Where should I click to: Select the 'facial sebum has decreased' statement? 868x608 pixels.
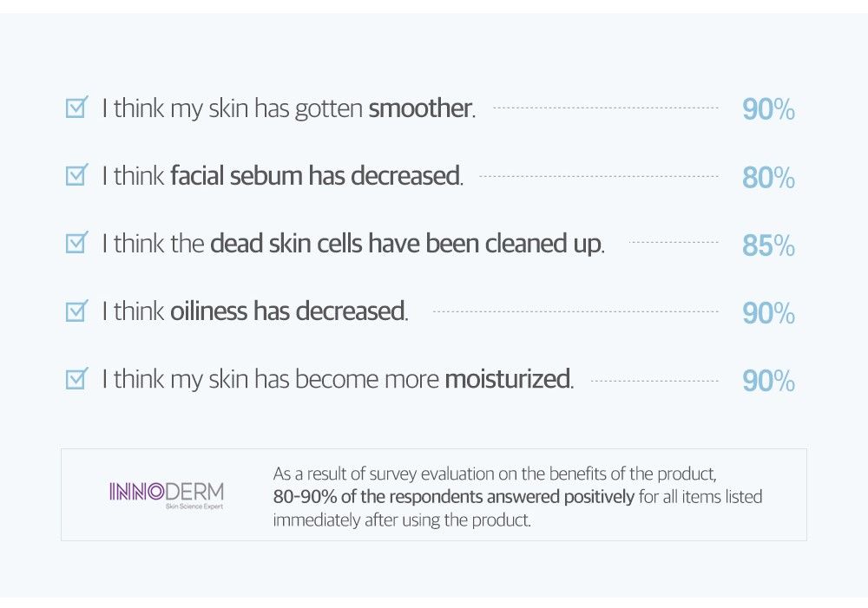click(x=317, y=176)
